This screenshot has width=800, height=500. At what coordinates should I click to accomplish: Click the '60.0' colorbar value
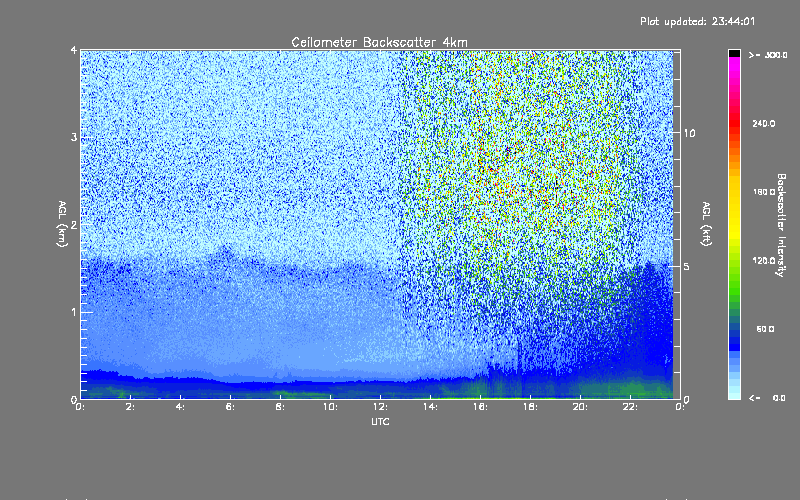click(765, 329)
